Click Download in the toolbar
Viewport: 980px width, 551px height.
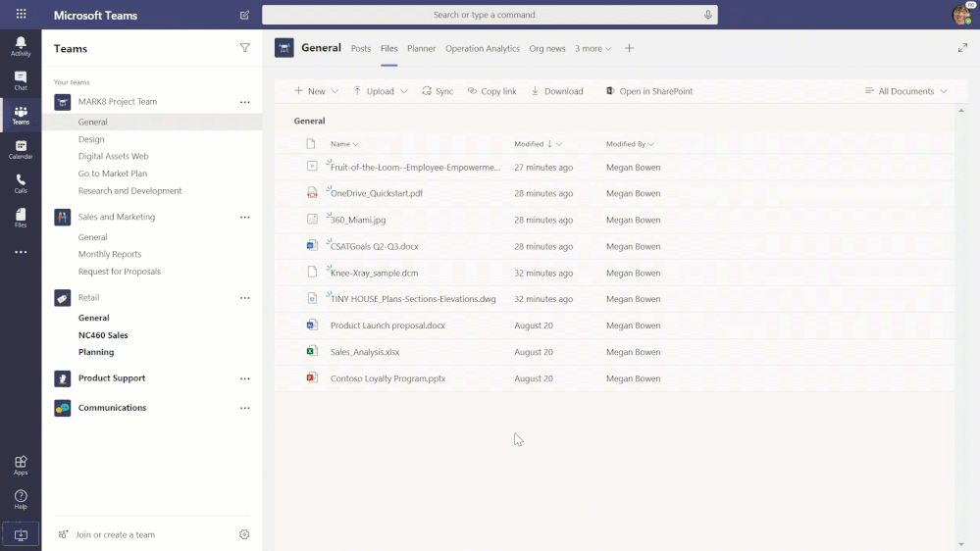point(557,91)
